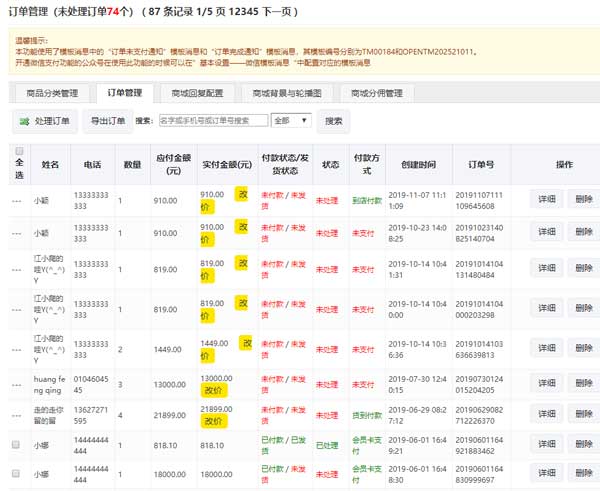600x491 pixels.
Task: Click the 货到付款 payment method text
Action: (367, 415)
